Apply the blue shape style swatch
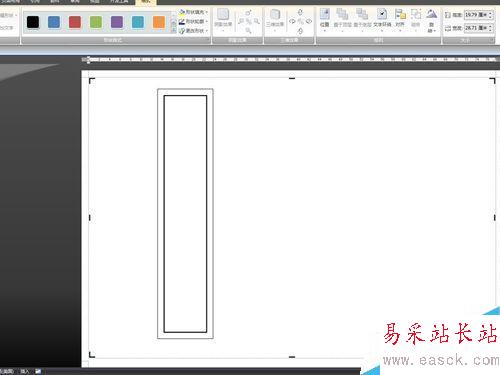500x375 pixels. point(54,22)
